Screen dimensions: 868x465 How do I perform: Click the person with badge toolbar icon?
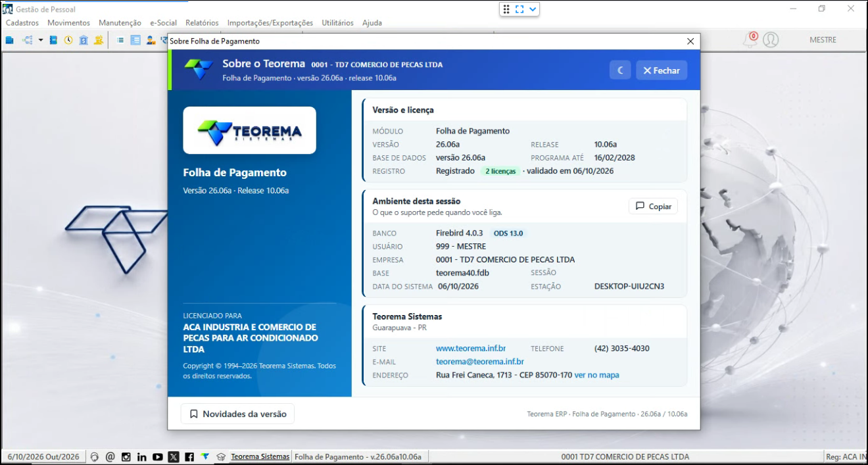click(x=151, y=40)
